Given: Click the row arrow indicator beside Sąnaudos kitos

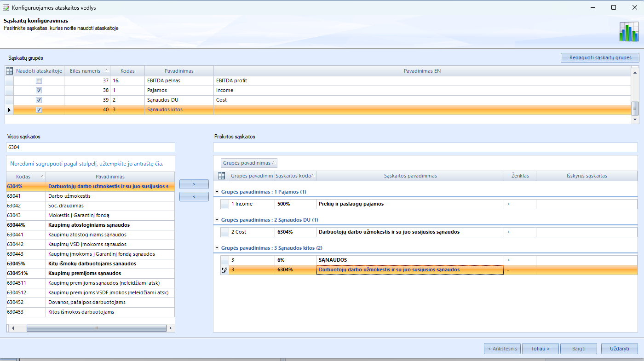Looking at the screenshot, I should tap(9, 110).
